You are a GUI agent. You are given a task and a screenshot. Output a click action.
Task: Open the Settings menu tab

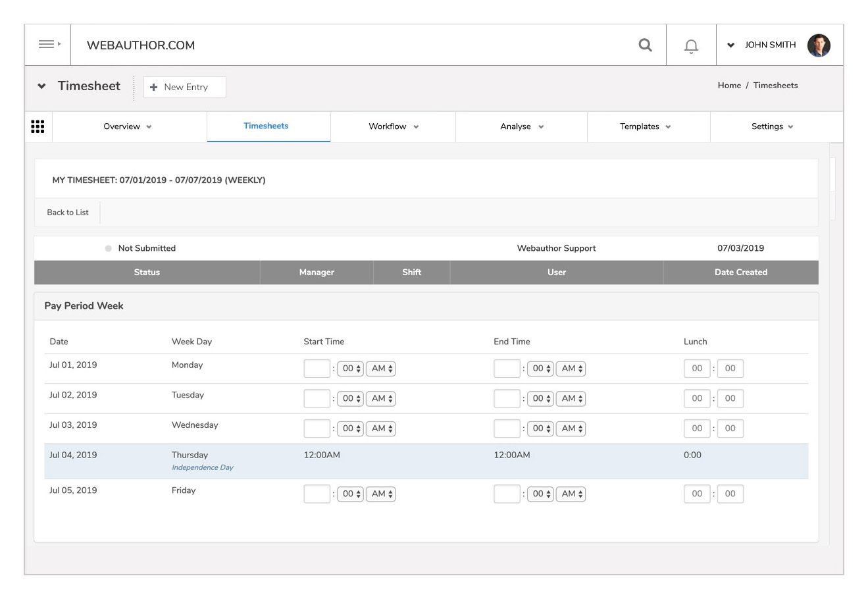[x=772, y=126]
